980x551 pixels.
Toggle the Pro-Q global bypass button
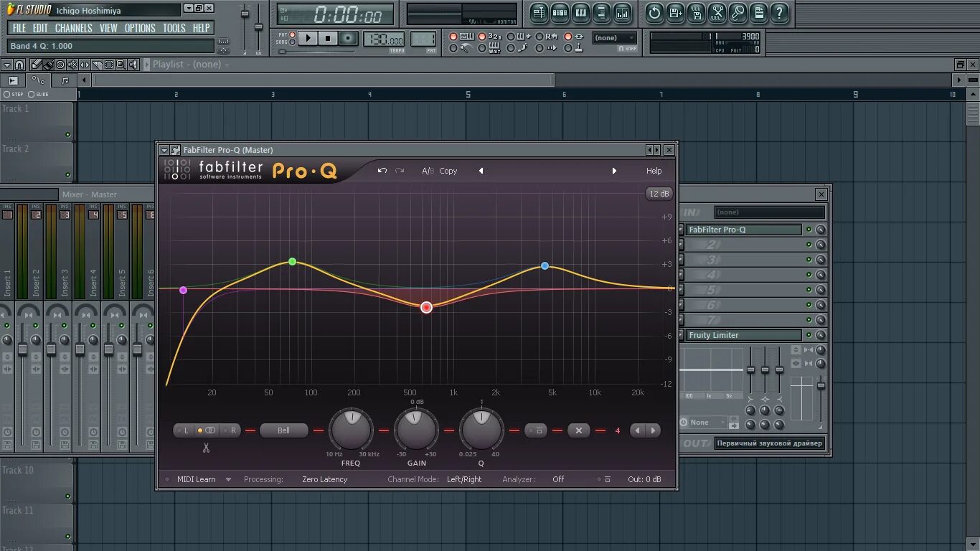click(x=604, y=479)
